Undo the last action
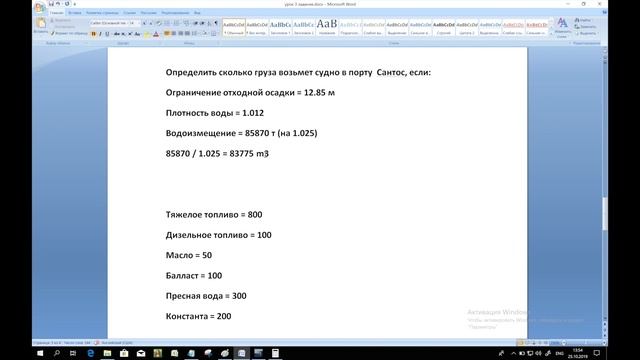The height and width of the screenshot is (360, 640). (x=58, y=4)
